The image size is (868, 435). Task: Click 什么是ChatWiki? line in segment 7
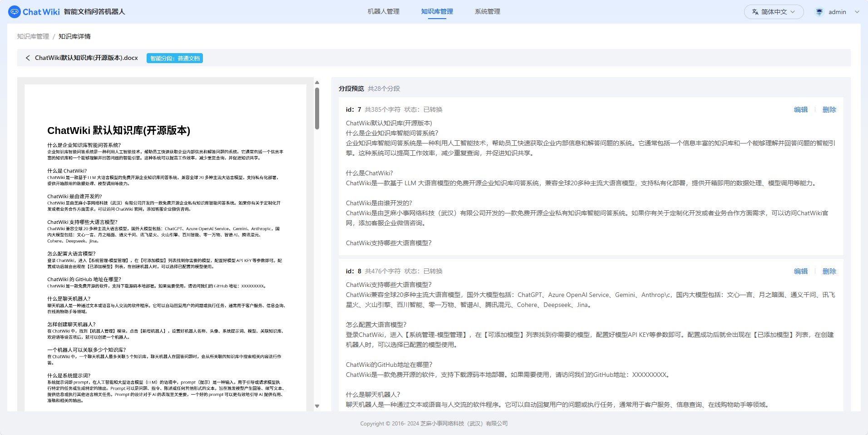tap(370, 173)
